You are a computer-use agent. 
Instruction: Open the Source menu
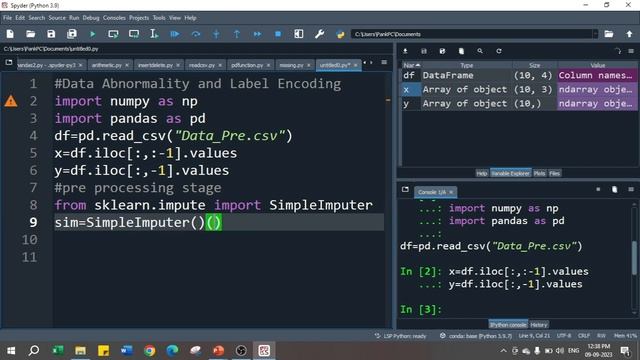(57, 18)
